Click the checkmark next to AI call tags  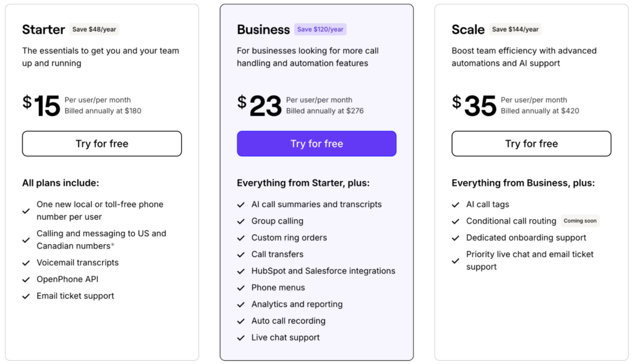tap(456, 205)
